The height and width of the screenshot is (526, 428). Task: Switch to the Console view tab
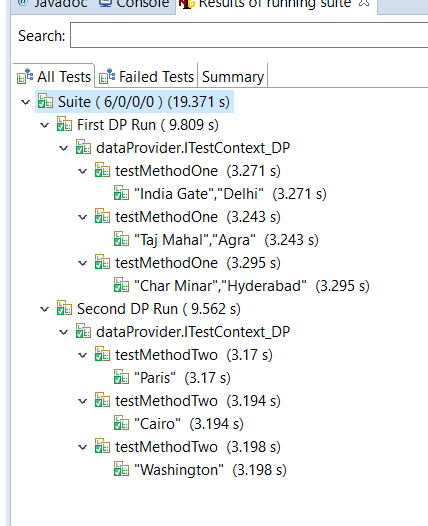click(134, 4)
